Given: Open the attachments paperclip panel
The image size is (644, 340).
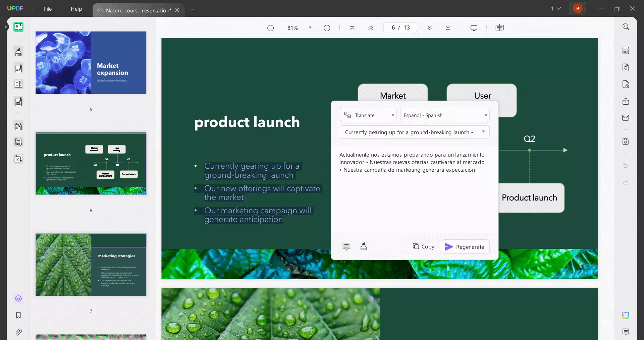Looking at the screenshot, I should click(18, 332).
